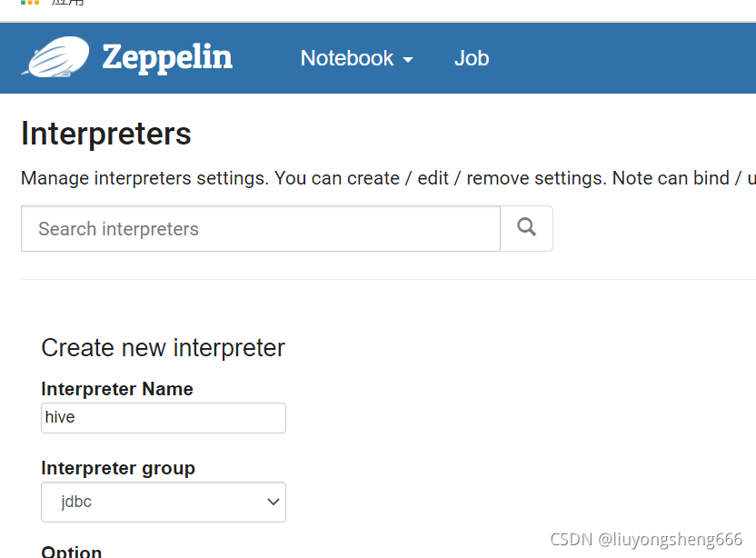Focus the Search interpreters field
This screenshot has height=558, width=756.
click(260, 228)
